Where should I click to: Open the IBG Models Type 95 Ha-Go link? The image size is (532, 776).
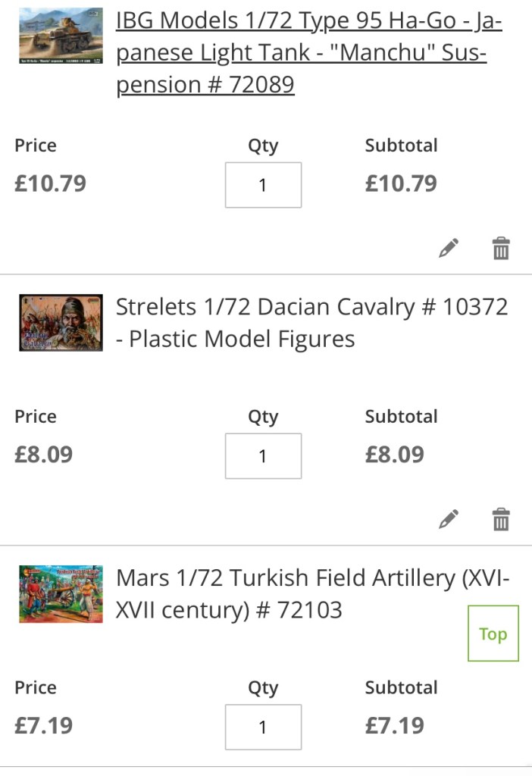(308, 53)
